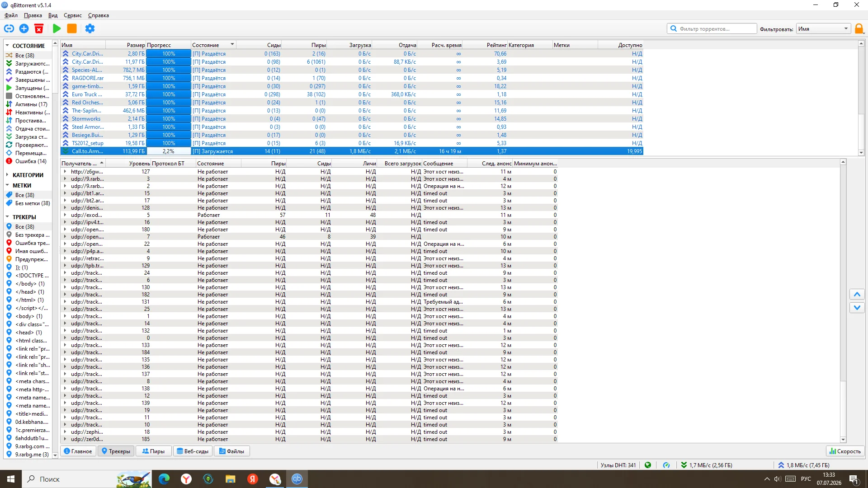Open settings via the blue gear icon
868x488 pixels.
click(90, 28)
